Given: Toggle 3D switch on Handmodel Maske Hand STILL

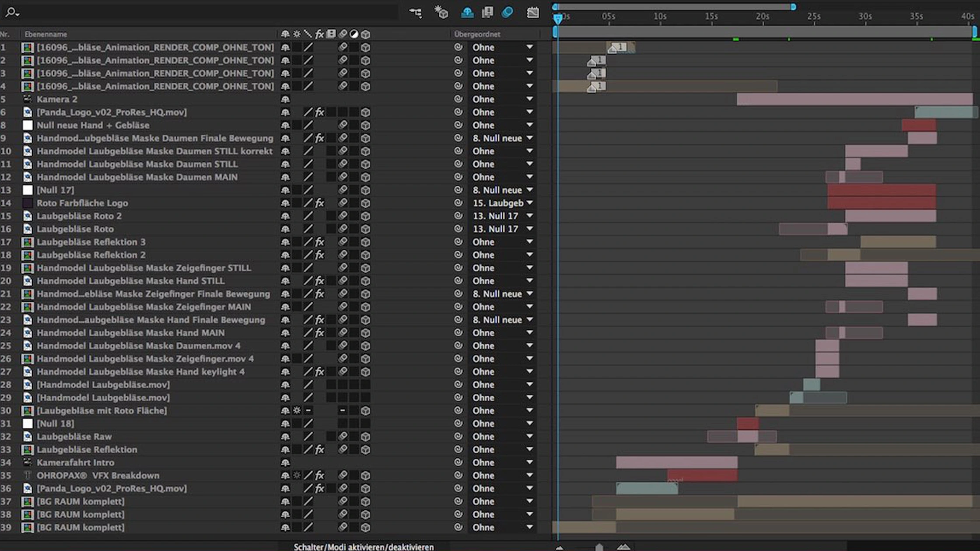Looking at the screenshot, I should 365,281.
